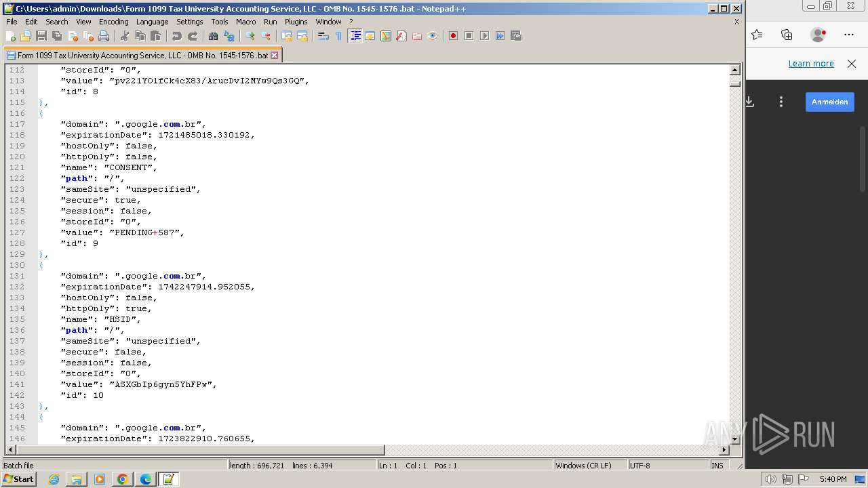868x488 pixels.
Task: Click the vertical scrollbar up arrow in the editor
Action: [735, 70]
